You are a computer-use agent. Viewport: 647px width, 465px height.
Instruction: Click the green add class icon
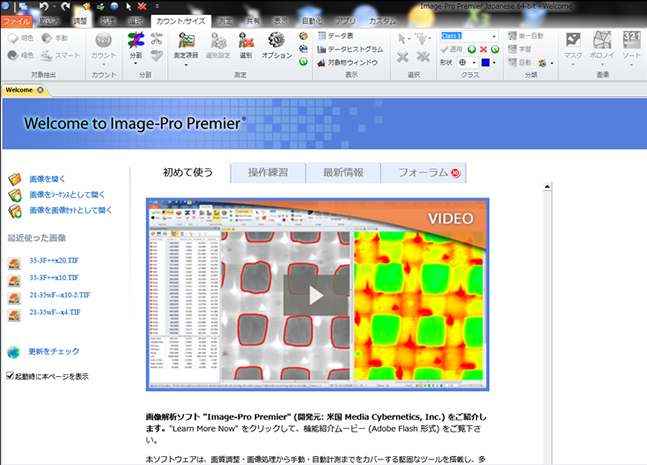472,50
